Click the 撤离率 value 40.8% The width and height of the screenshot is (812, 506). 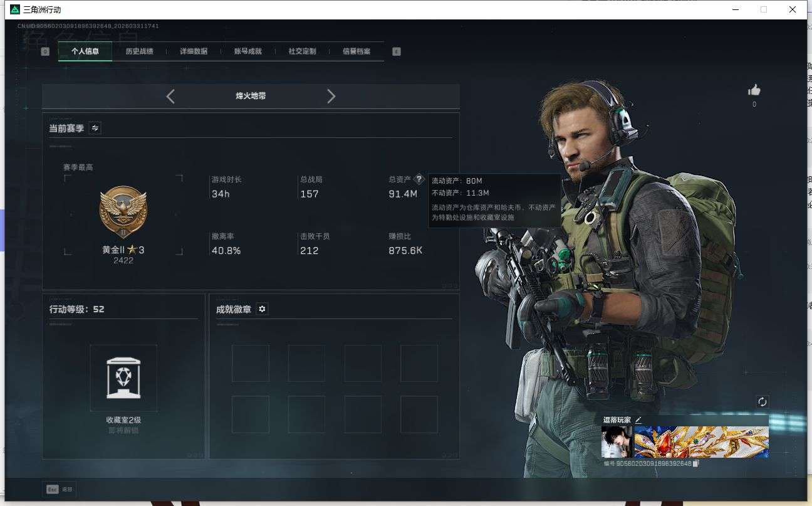(x=226, y=251)
